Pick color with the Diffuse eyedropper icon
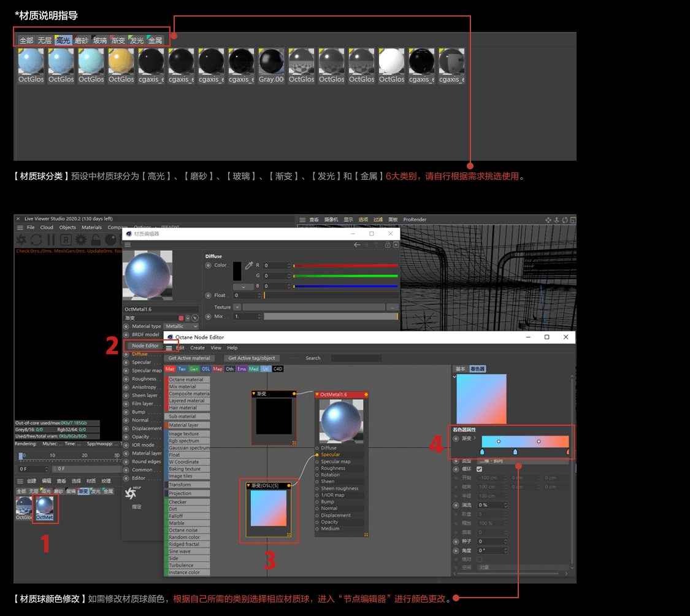Screen dimensions: 690x616 click(249, 265)
